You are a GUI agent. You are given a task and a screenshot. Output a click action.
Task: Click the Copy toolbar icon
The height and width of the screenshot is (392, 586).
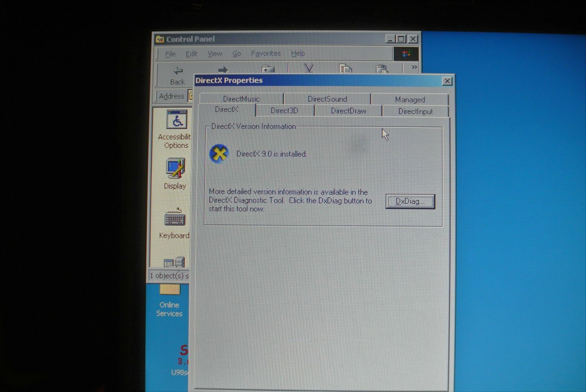point(345,68)
